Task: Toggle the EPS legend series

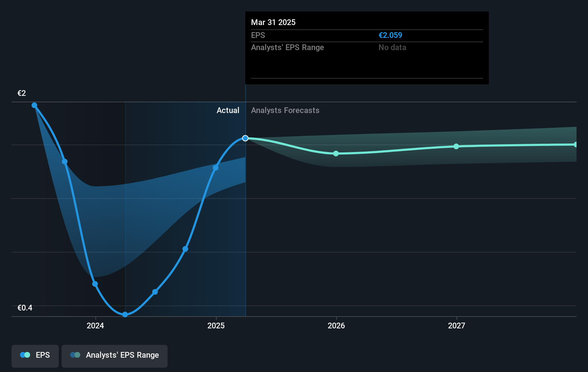Action: [35, 356]
